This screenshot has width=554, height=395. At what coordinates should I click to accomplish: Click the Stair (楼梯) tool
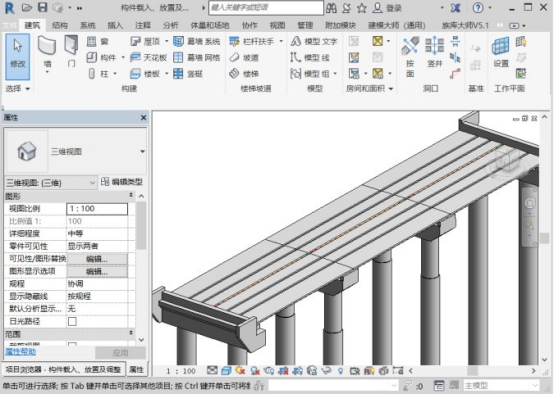[244, 73]
